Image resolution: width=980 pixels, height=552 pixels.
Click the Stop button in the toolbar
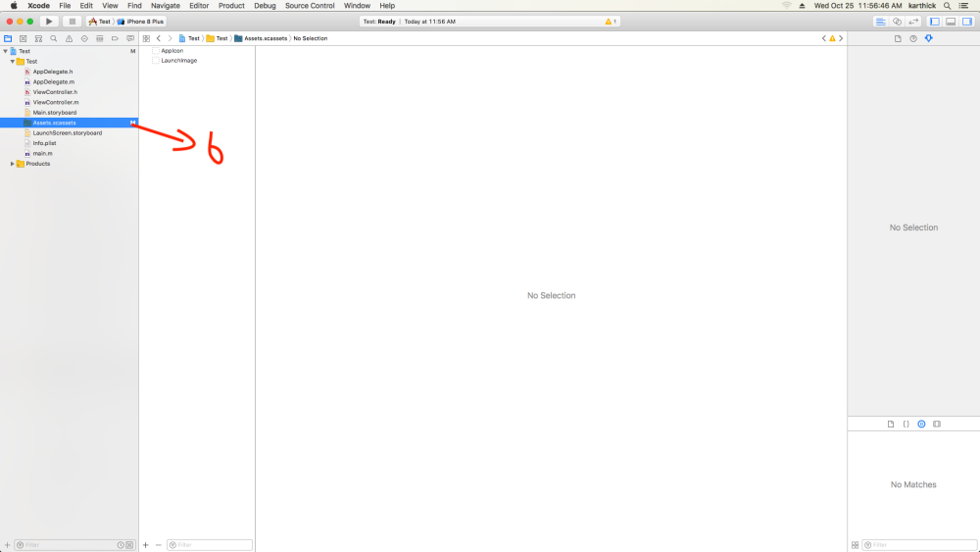72,21
